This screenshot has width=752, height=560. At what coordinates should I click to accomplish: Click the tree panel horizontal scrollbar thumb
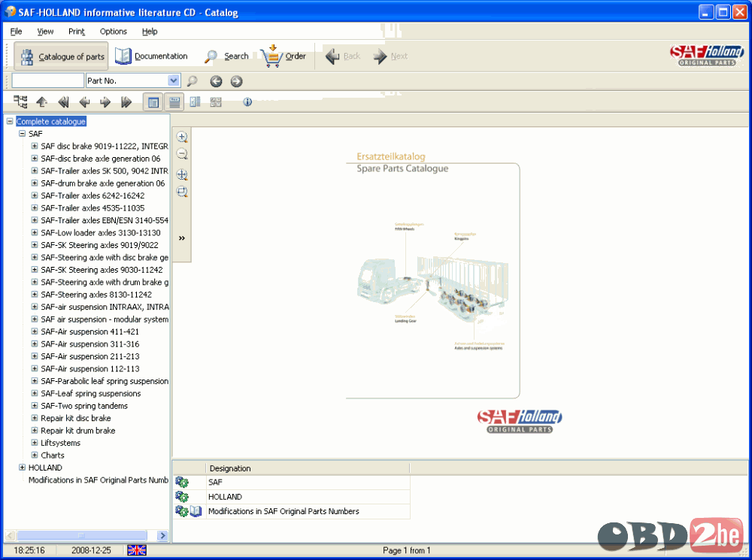point(81,535)
